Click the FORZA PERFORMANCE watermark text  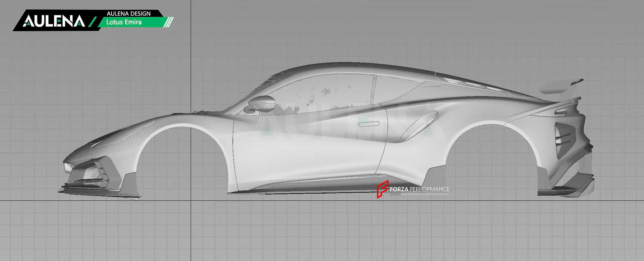pos(419,189)
